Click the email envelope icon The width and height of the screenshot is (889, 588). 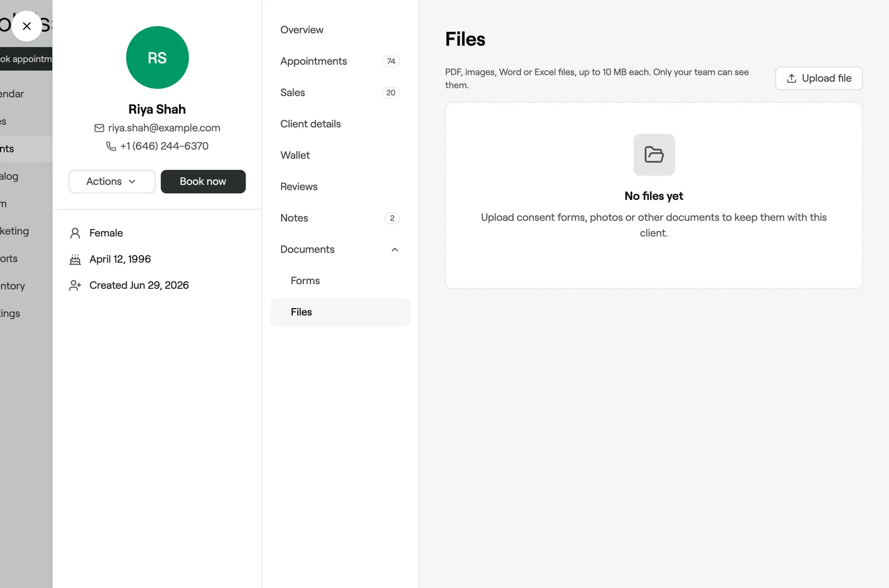(x=99, y=128)
